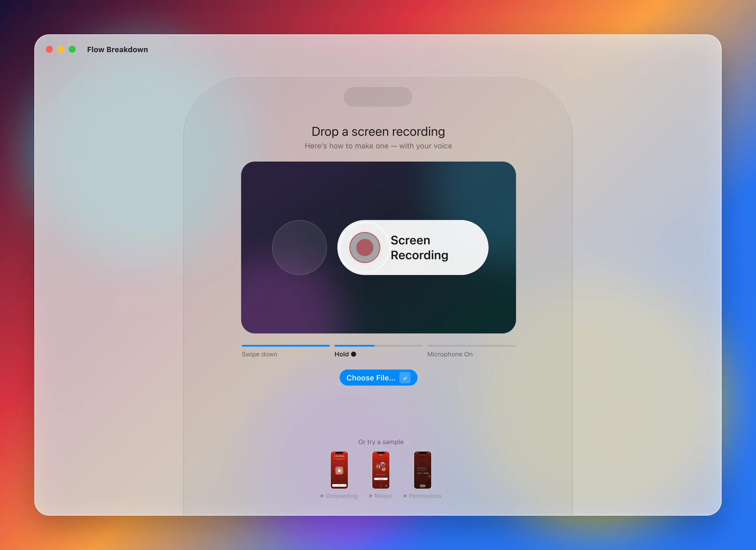The image size is (756, 550).
Task: Click the return key icon on Choose File
Action: pyautogui.click(x=405, y=378)
